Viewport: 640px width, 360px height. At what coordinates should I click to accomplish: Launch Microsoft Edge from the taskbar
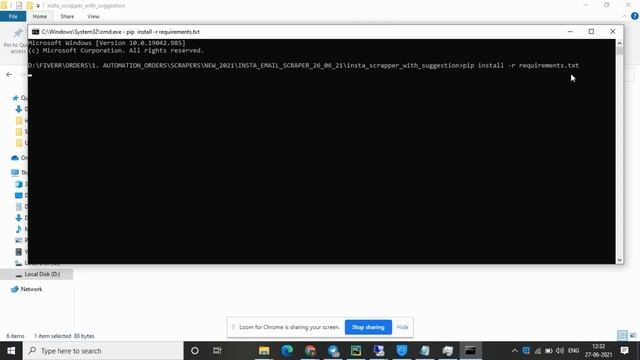pos(287,351)
